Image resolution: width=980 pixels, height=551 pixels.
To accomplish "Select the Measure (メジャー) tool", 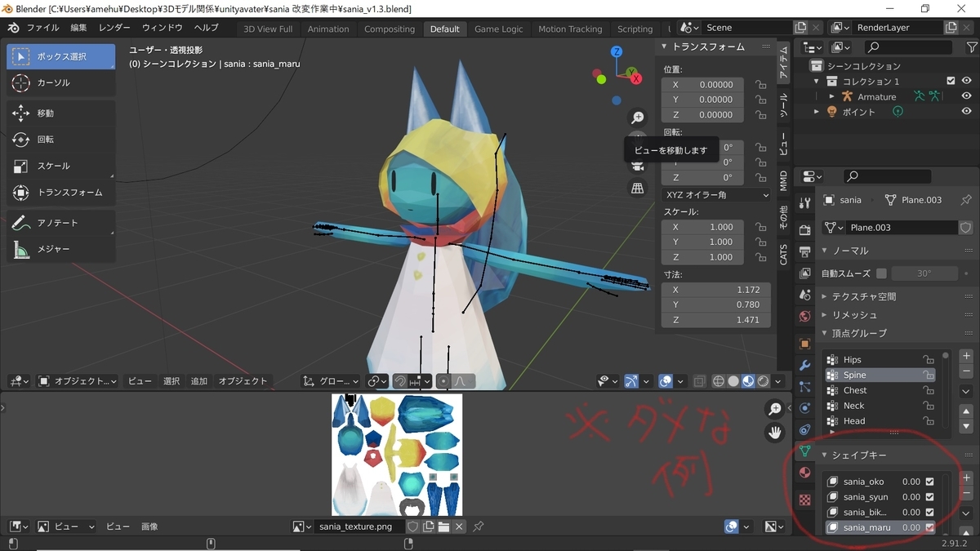I will (x=60, y=249).
